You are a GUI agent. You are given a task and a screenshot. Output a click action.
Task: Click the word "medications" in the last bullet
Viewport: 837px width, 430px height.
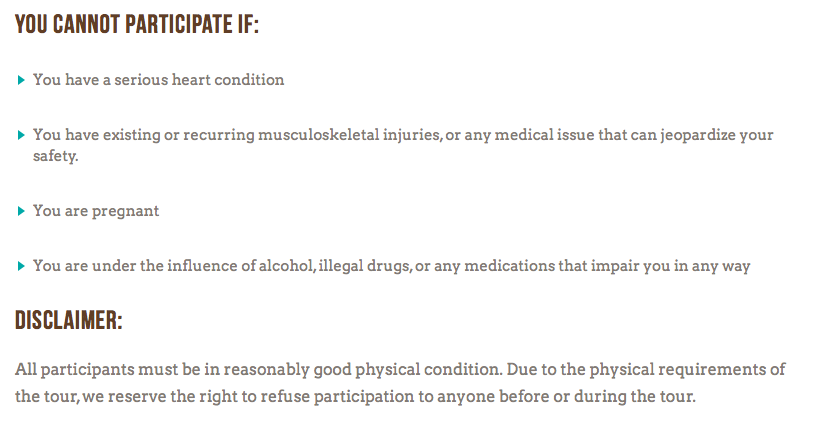pyautogui.click(x=509, y=266)
